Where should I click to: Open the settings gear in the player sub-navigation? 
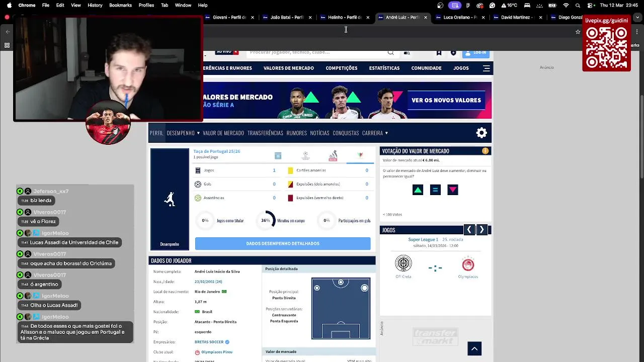click(x=481, y=133)
